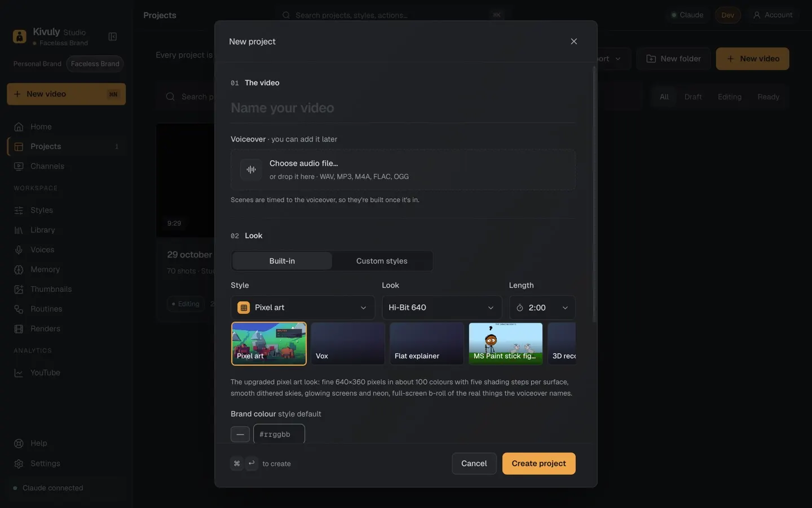Close the New project dialog
The width and height of the screenshot is (812, 508).
[x=573, y=41]
